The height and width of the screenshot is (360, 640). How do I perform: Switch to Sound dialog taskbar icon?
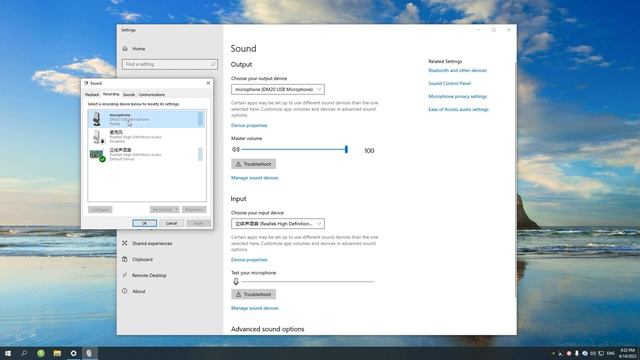[89, 353]
